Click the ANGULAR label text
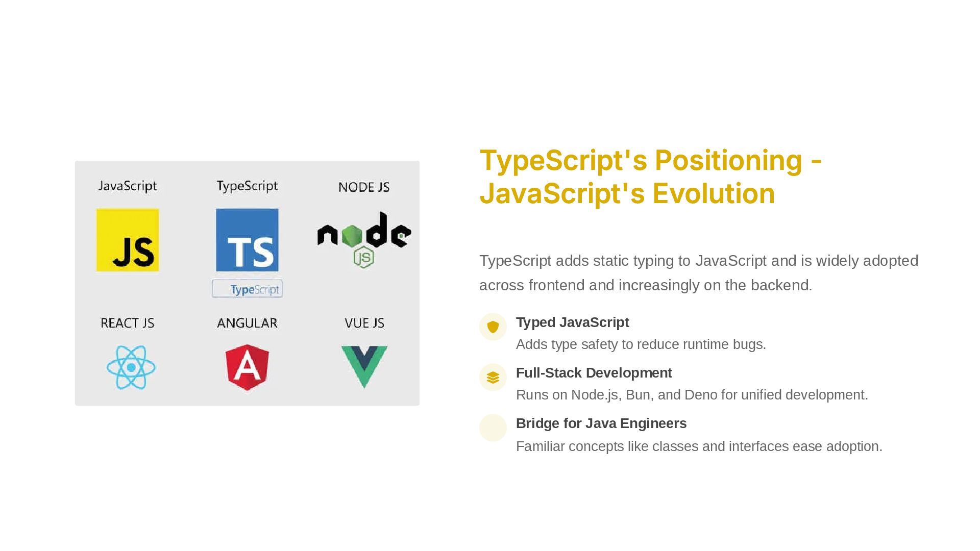Image resolution: width=980 pixels, height=551 pixels. tap(247, 323)
